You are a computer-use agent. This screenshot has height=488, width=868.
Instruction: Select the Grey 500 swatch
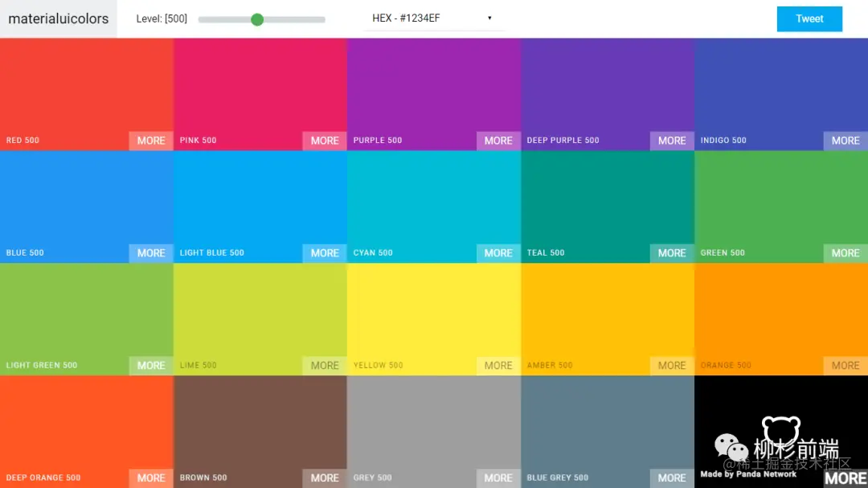point(434,432)
